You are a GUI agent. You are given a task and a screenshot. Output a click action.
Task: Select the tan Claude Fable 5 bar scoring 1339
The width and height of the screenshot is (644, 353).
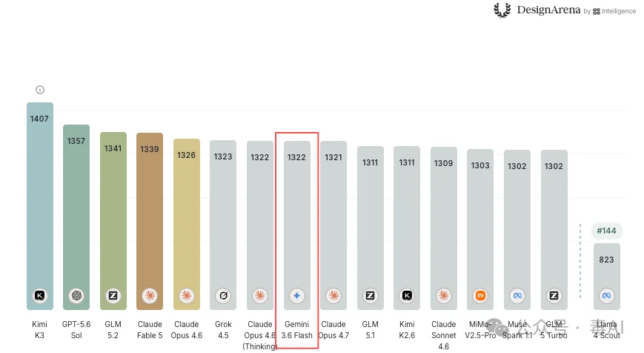tap(150, 221)
